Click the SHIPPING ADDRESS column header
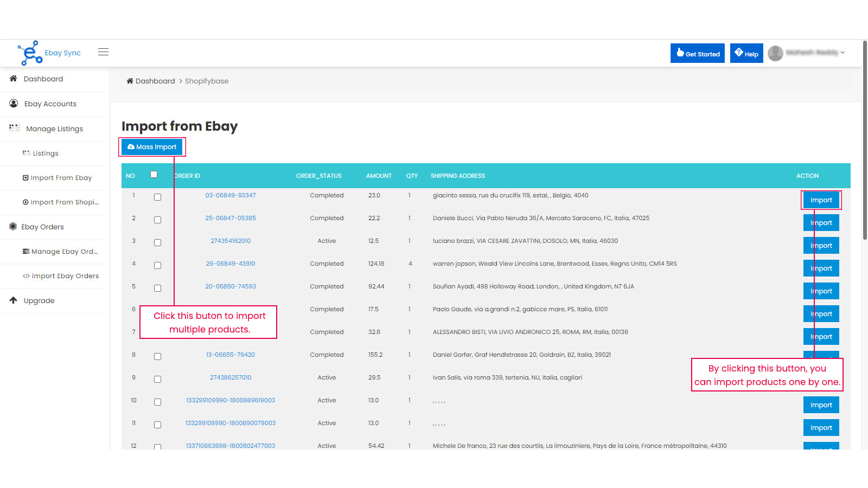868x488 pixels. coord(458,176)
